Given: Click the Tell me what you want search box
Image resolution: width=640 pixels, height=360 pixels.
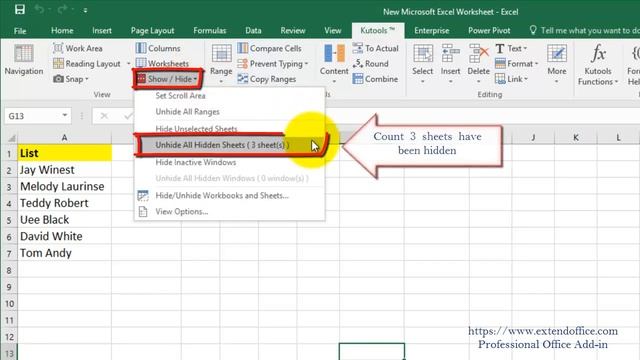Looking at the screenshot, I should [x=584, y=31].
